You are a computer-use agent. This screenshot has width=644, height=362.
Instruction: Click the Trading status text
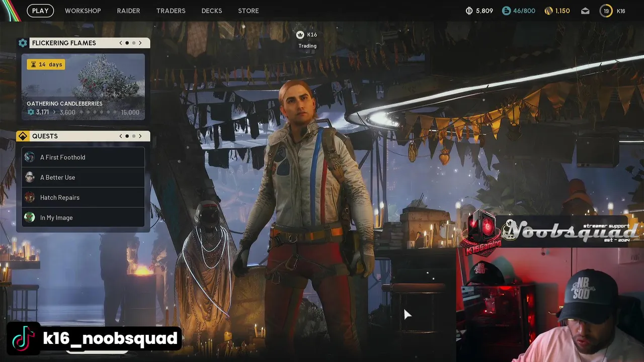pos(307,46)
